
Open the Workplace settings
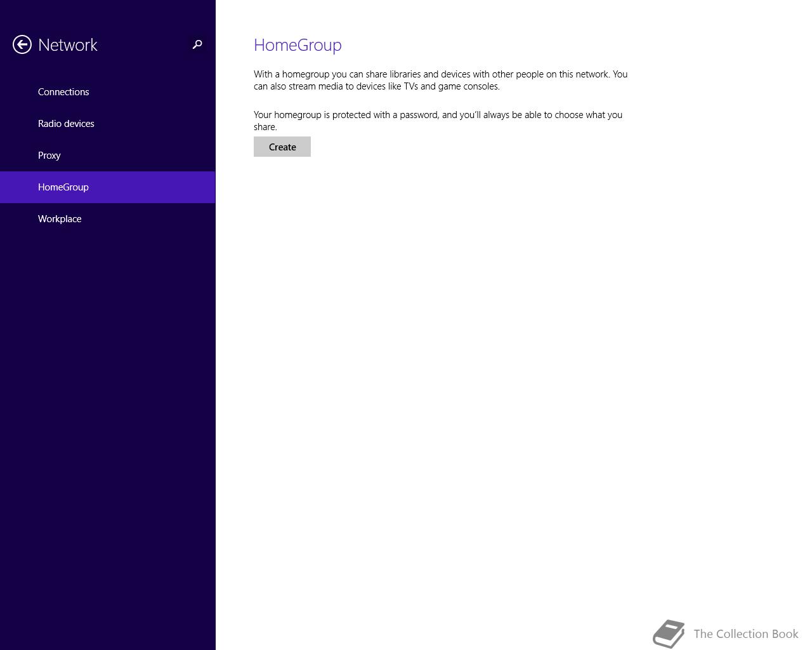click(x=108, y=219)
